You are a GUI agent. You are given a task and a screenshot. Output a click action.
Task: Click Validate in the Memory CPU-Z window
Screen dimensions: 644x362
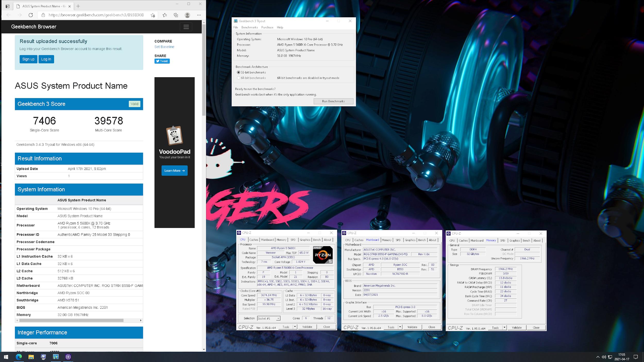(x=516, y=327)
